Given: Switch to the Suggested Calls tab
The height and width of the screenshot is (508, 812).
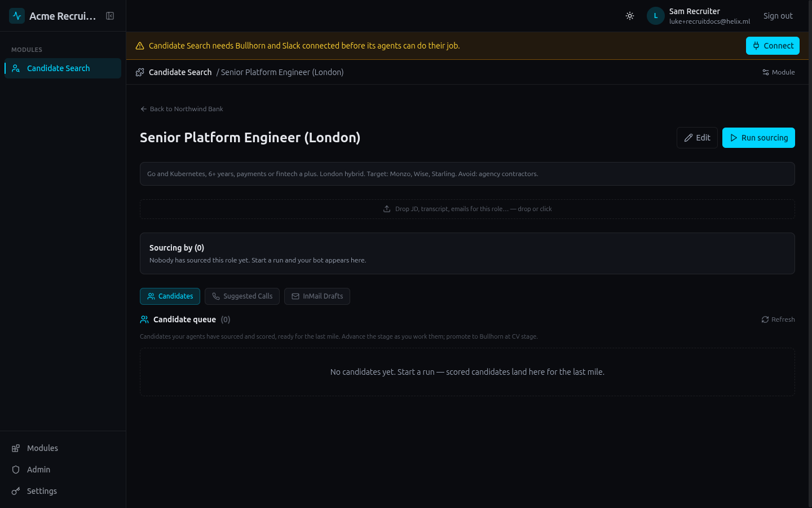Looking at the screenshot, I should (242, 296).
